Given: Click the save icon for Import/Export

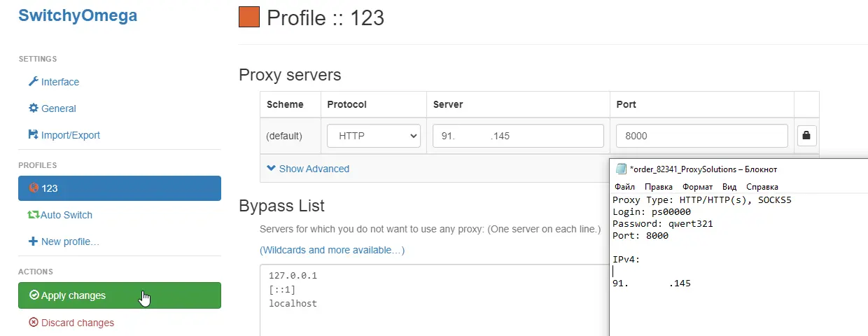Looking at the screenshot, I should (x=33, y=135).
